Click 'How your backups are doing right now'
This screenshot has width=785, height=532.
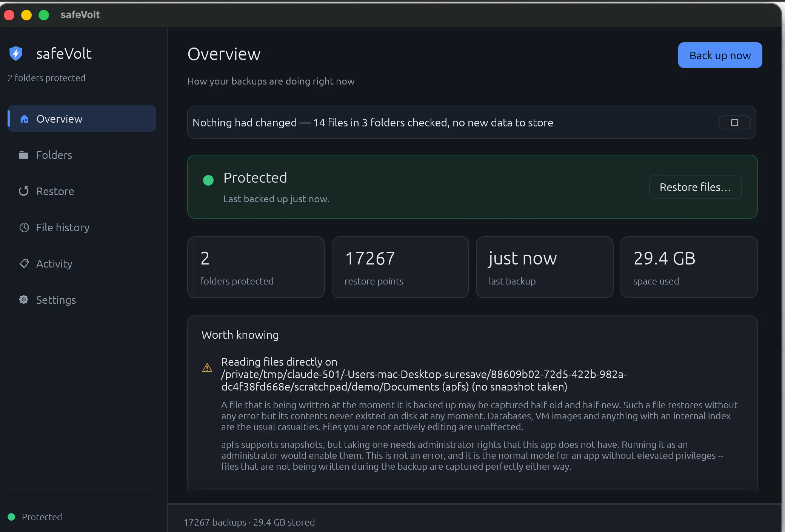tap(271, 81)
